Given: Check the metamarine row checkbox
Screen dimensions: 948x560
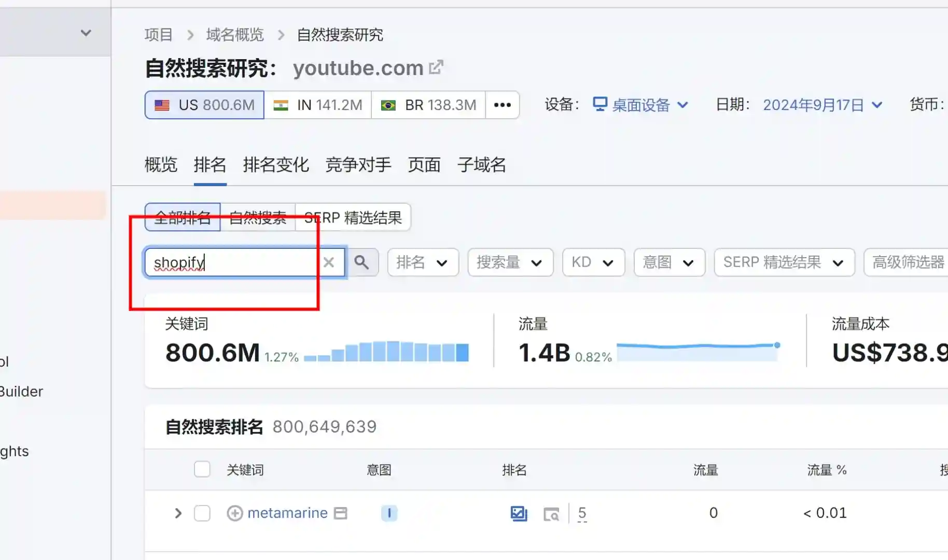Looking at the screenshot, I should 202,513.
